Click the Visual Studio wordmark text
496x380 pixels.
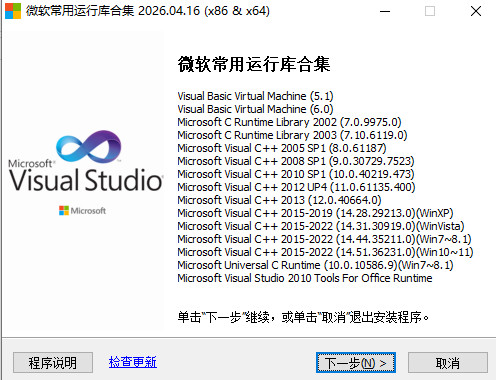(x=86, y=180)
